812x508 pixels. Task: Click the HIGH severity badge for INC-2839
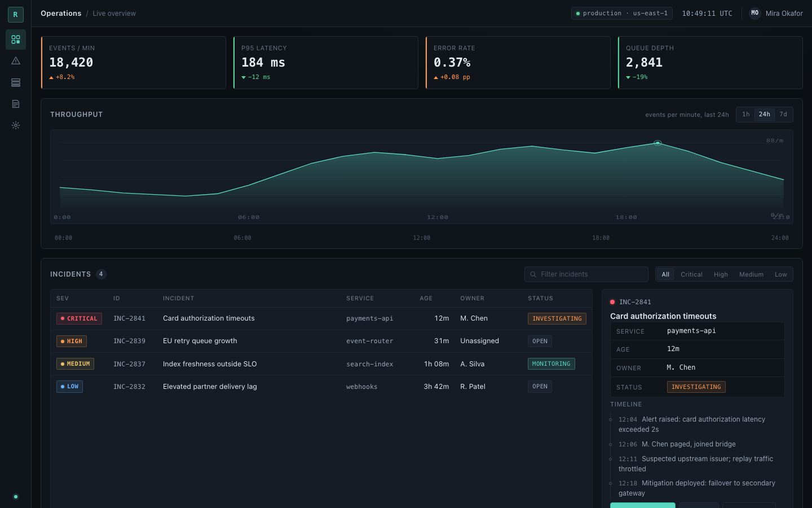coord(72,341)
